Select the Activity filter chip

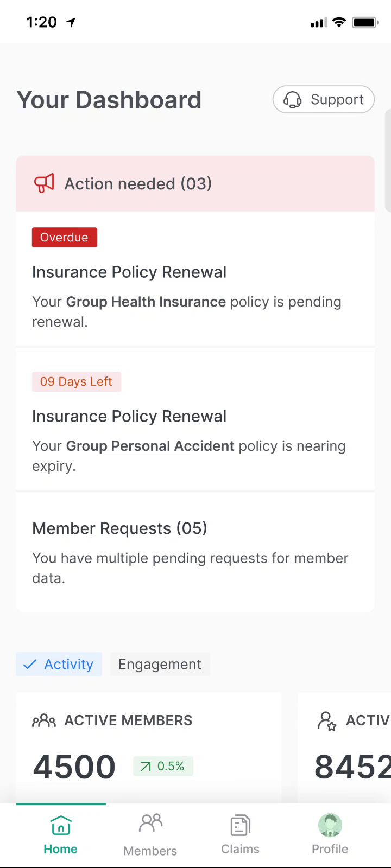[x=59, y=664]
